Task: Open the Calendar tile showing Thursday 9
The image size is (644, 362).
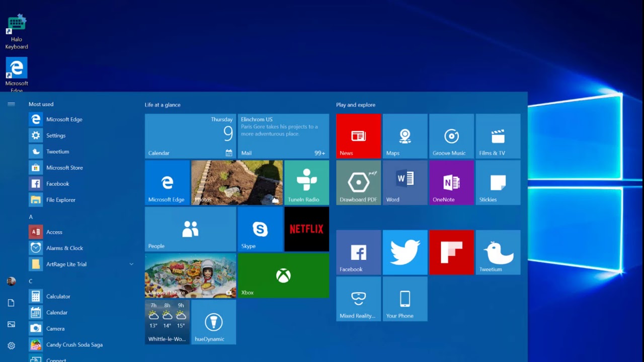Action: pos(190,136)
